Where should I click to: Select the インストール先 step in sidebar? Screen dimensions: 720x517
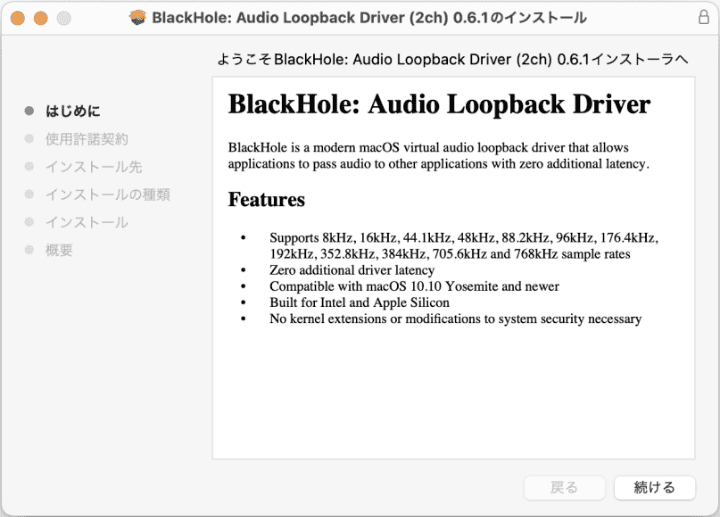94,167
